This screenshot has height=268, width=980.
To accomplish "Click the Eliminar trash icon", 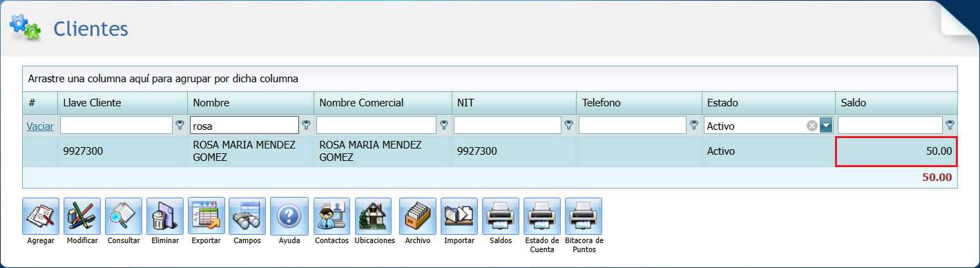I will 165,216.
